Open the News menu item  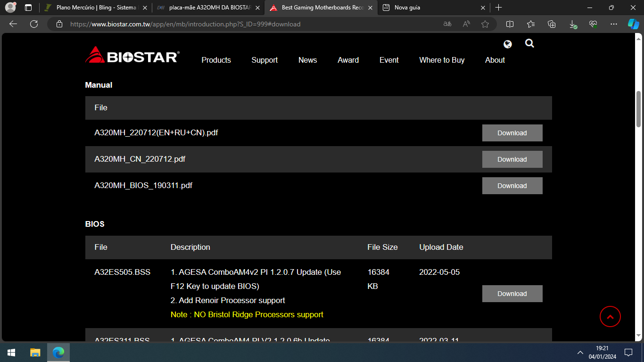pyautogui.click(x=308, y=60)
